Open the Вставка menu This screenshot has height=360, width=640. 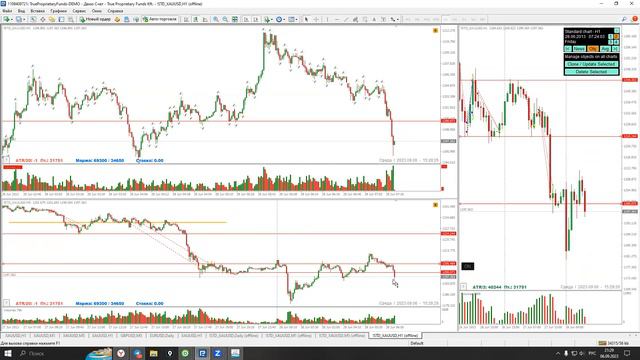(x=38, y=11)
